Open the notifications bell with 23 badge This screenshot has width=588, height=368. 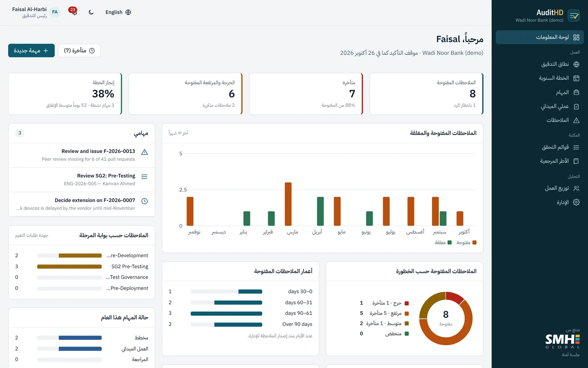click(73, 12)
